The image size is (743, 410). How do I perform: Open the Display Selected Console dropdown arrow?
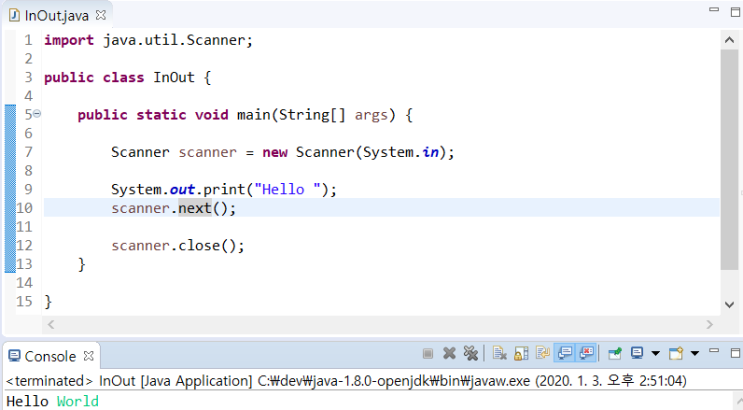(655, 354)
